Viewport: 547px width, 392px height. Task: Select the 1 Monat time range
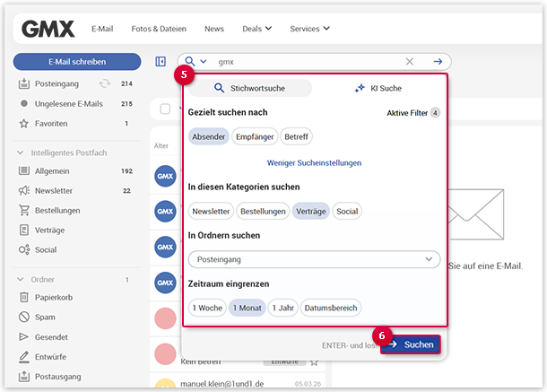click(247, 308)
